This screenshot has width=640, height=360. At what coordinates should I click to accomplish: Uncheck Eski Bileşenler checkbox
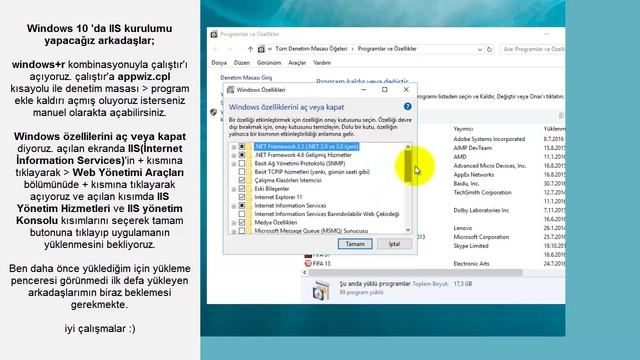(242, 189)
